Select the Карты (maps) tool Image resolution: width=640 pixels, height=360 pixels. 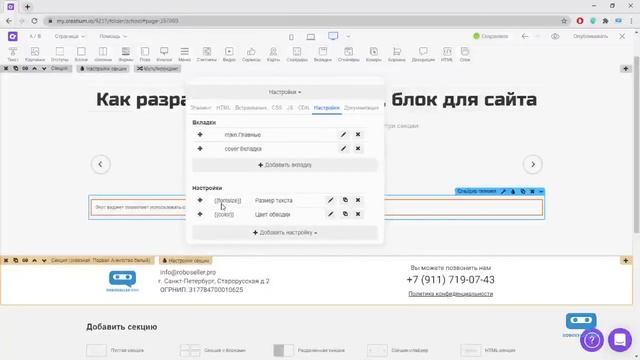click(x=273, y=54)
